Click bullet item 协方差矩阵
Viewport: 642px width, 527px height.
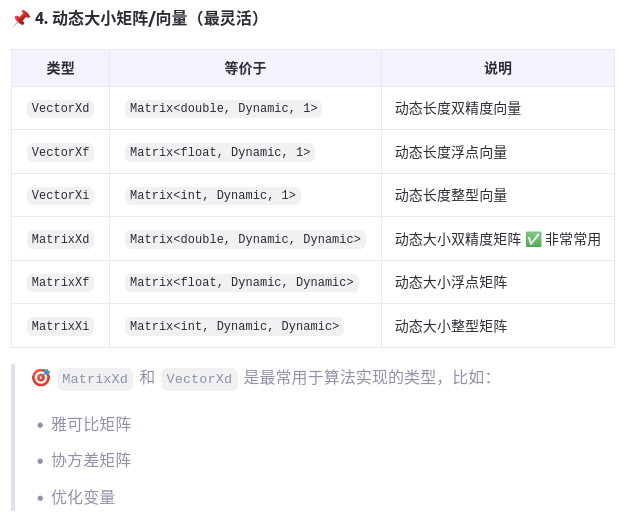coord(91,460)
